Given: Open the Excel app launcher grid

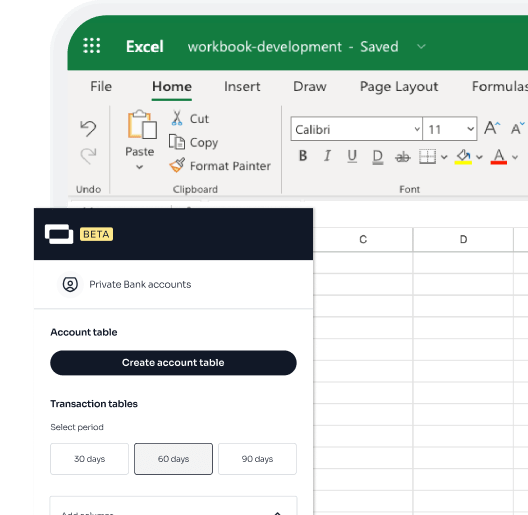Looking at the screenshot, I should (92, 46).
